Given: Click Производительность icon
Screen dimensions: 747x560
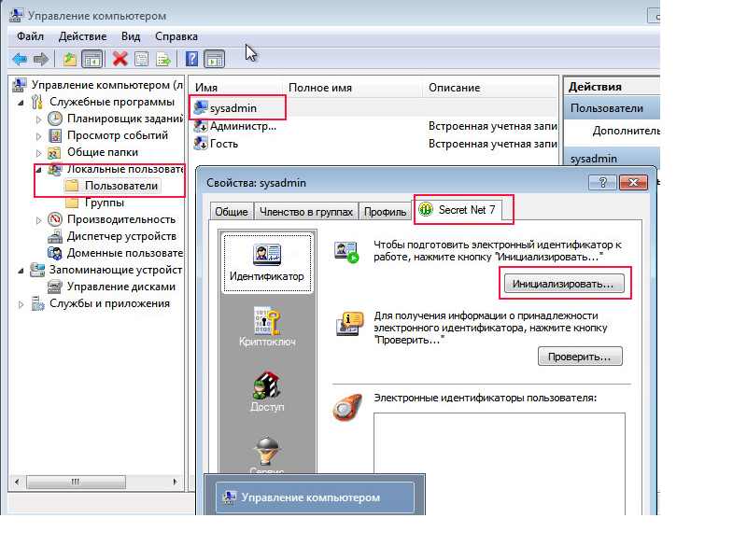Looking at the screenshot, I should pyautogui.click(x=55, y=219).
